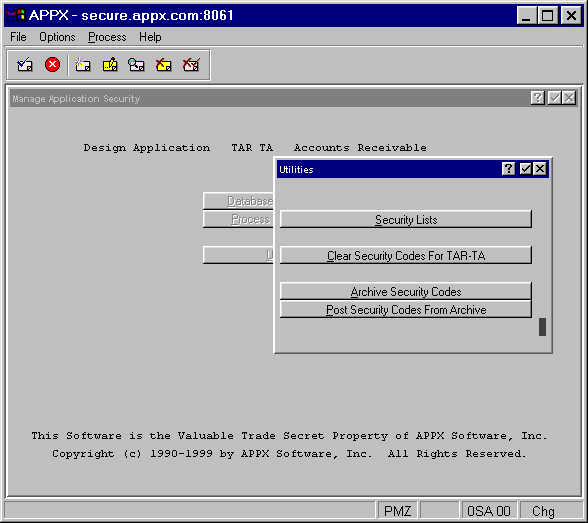The image size is (588, 523).
Task: Open the Process menu
Action: click(107, 37)
